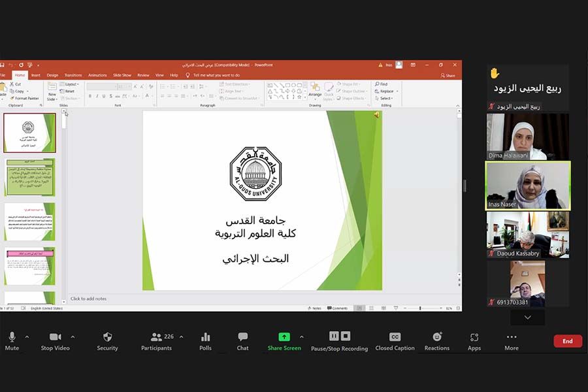Viewport: 588px width, 392px height.
Task: Expand video options arrow next to Stop Video
Action: 73,337
